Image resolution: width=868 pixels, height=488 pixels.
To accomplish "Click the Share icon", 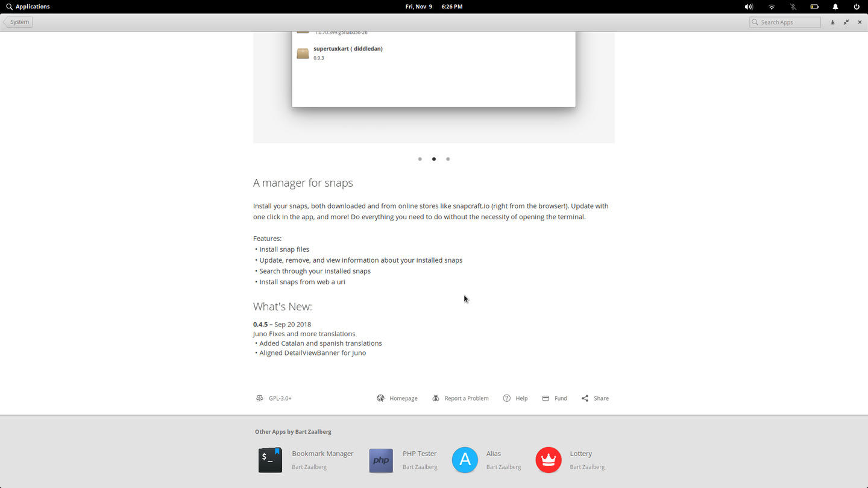I will tap(585, 398).
